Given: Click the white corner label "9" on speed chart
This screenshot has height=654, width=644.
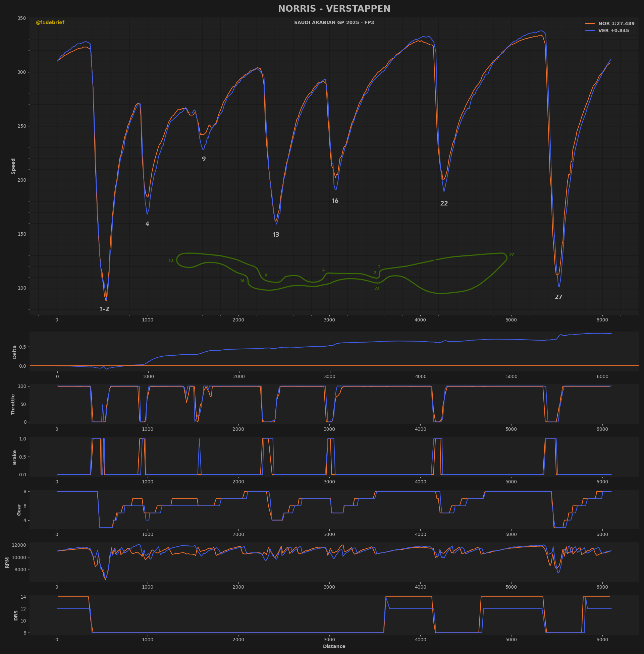Looking at the screenshot, I should pyautogui.click(x=204, y=159).
